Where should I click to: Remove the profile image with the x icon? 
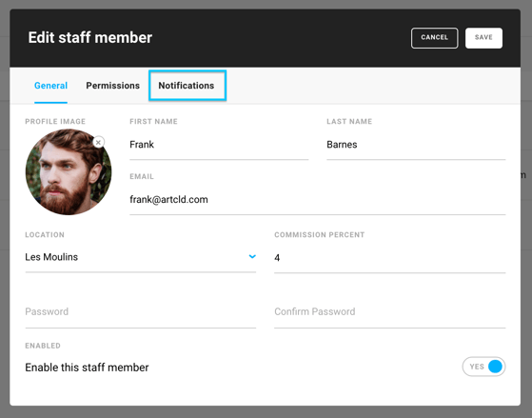tap(98, 142)
